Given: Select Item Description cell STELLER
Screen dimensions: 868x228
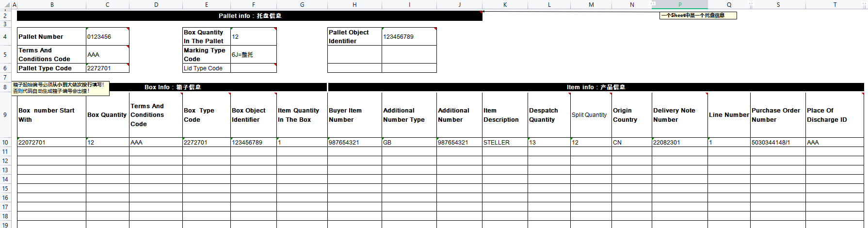Looking at the screenshot, I should pyautogui.click(x=504, y=143).
